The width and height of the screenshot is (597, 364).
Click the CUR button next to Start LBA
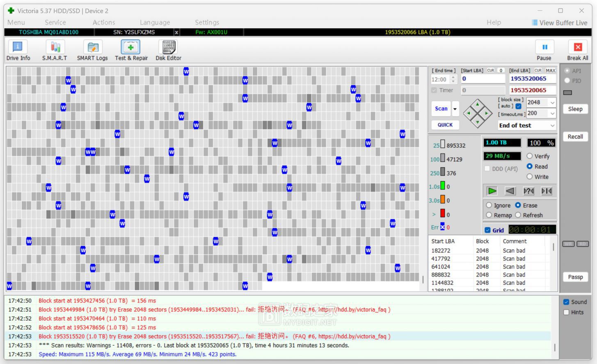491,71
